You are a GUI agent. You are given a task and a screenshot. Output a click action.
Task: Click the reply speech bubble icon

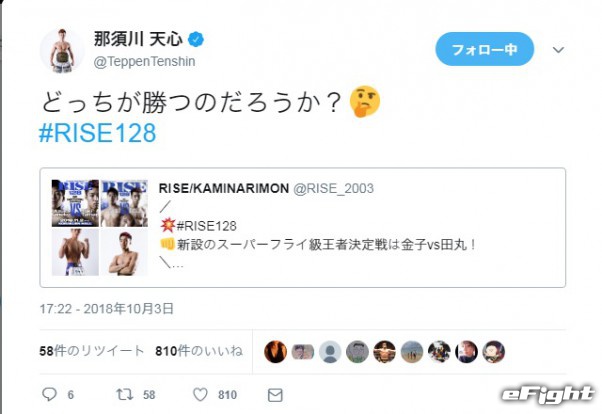pyautogui.click(x=49, y=395)
